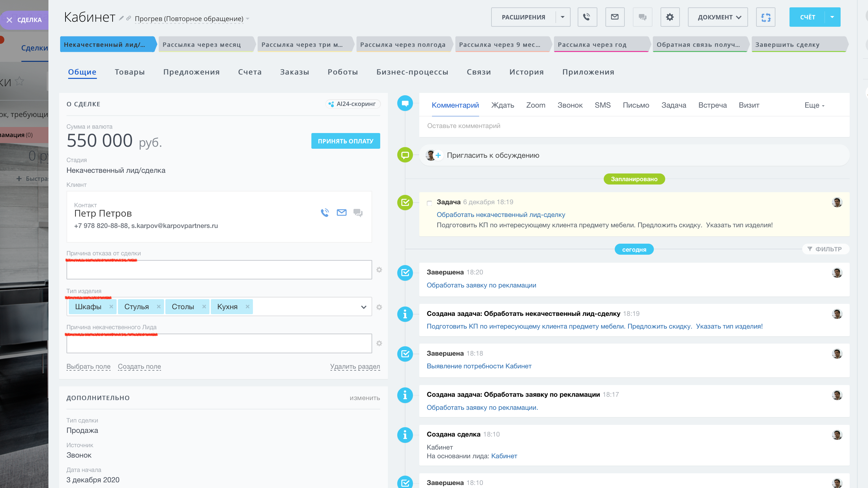The height and width of the screenshot is (488, 868).
Task: Remove the Шкафы tag from Тип изделия
Action: 111,307
